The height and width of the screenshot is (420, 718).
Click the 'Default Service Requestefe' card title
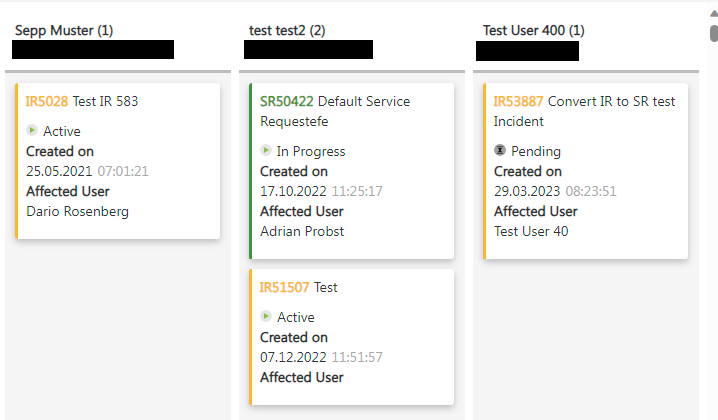(x=334, y=111)
